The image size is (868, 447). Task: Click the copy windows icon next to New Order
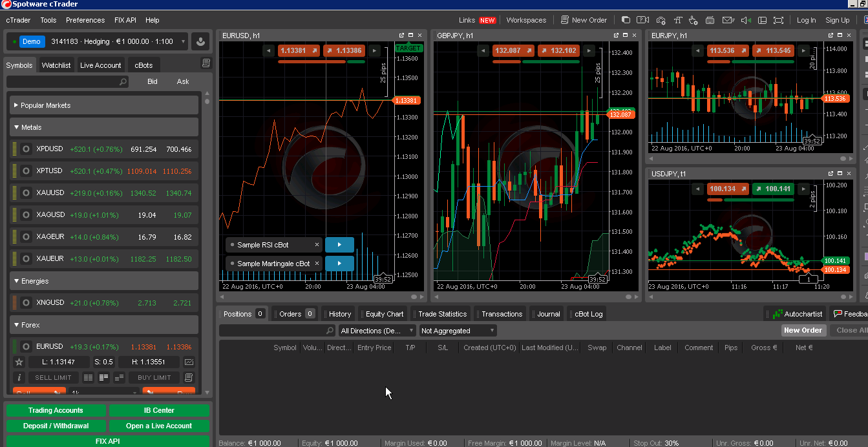coord(626,20)
